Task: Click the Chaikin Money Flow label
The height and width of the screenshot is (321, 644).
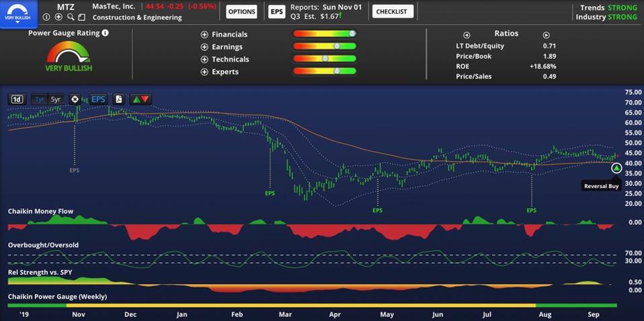Action: 40,212
